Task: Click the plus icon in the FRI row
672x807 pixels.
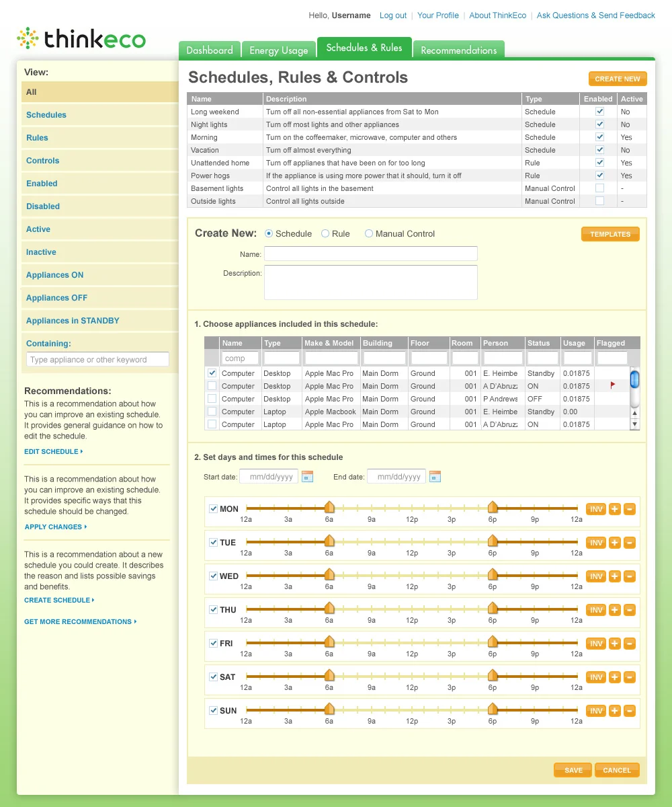Action: [614, 644]
